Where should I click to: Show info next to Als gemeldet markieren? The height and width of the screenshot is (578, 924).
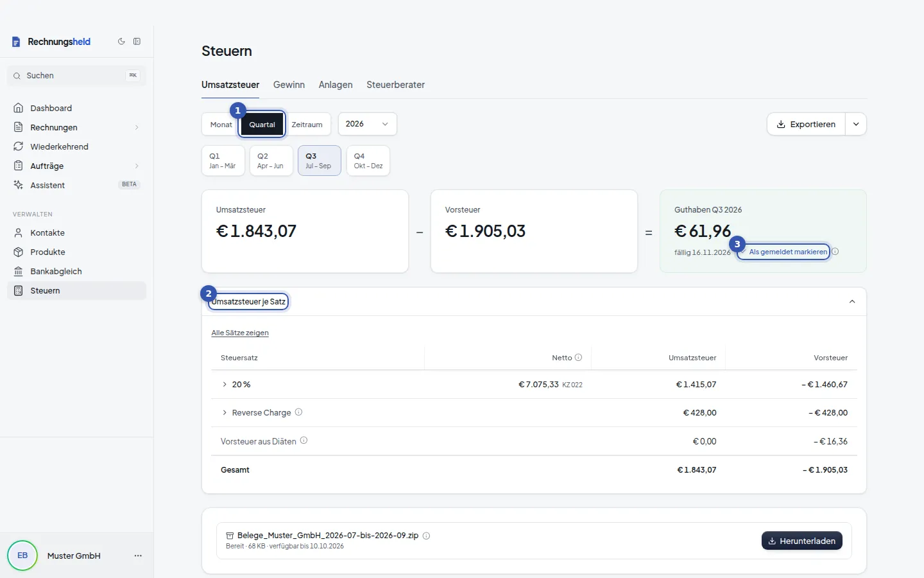(x=835, y=252)
